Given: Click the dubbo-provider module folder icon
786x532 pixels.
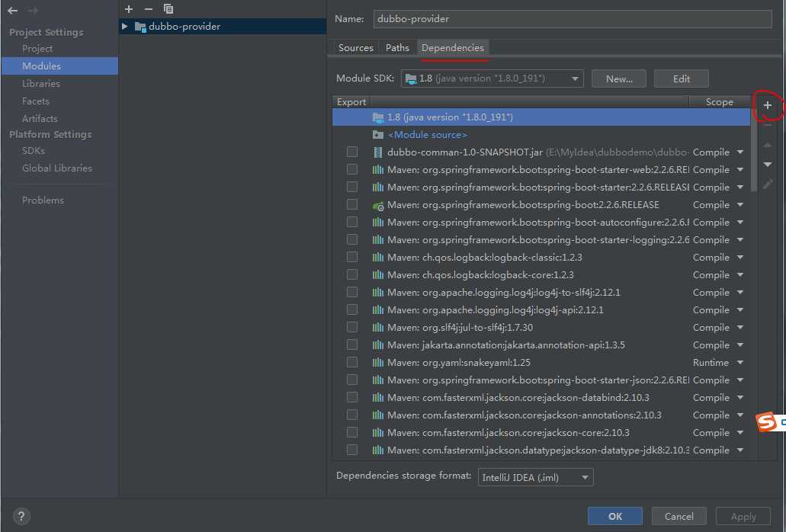Looking at the screenshot, I should tap(140, 27).
